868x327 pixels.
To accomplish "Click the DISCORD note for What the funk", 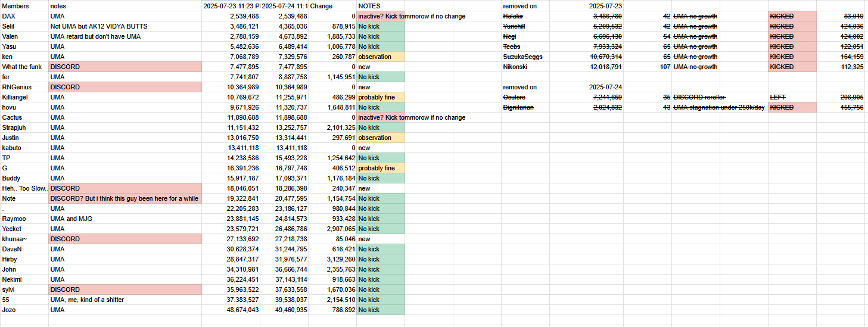I will click(125, 67).
